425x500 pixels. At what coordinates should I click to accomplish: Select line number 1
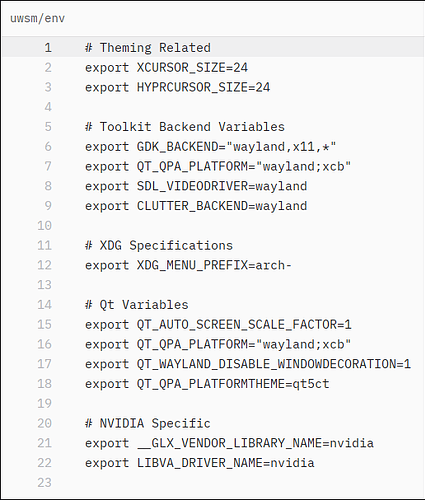coord(48,48)
